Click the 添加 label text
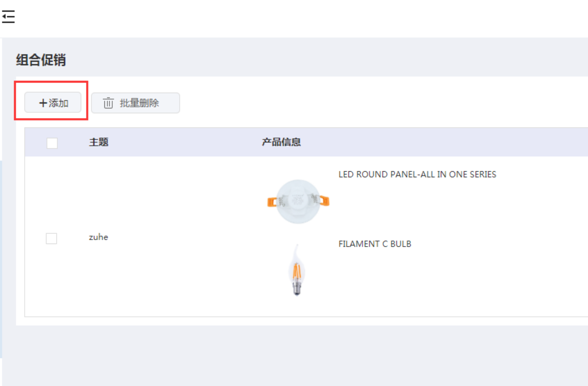This screenshot has width=588, height=386. point(59,103)
